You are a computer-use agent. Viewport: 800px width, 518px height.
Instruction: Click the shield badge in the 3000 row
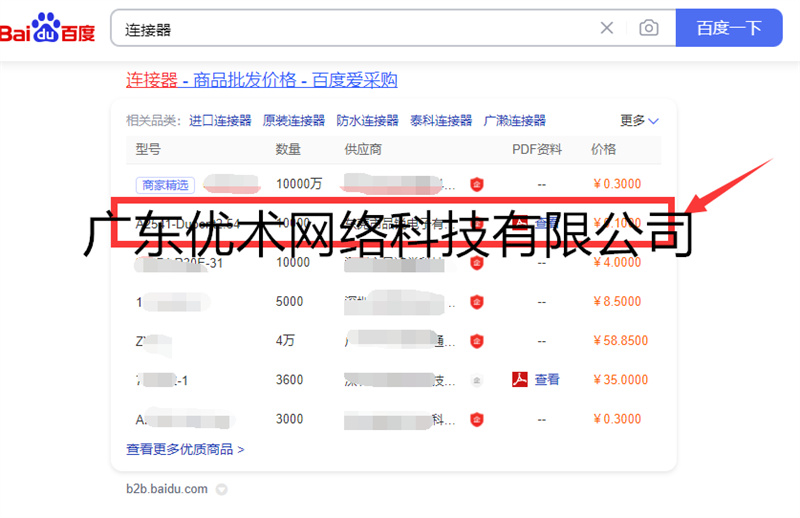477,419
